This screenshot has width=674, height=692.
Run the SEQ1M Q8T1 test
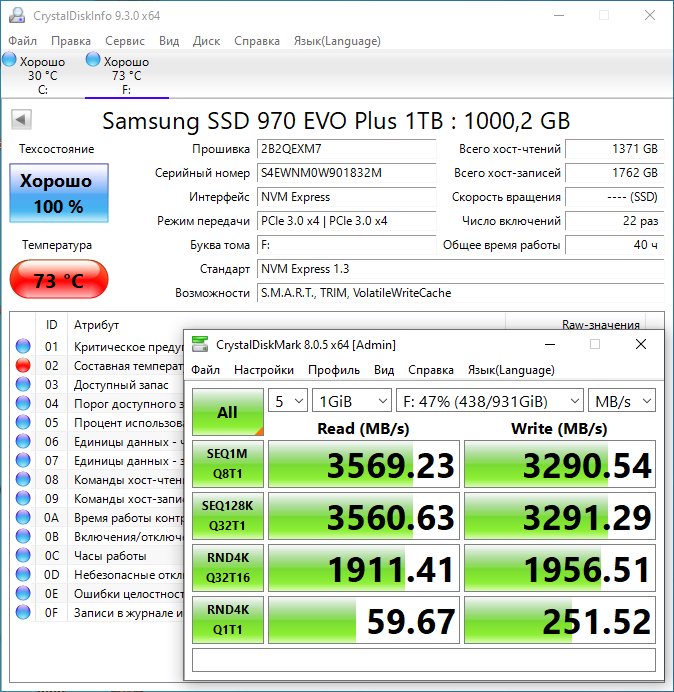[x=228, y=464]
